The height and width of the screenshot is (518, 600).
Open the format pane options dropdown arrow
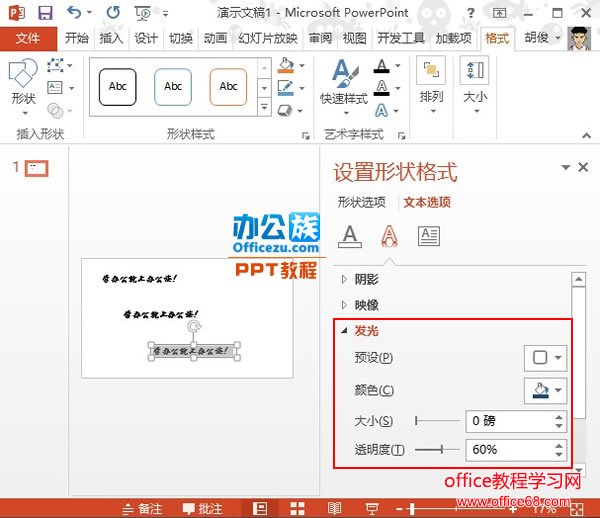566,167
